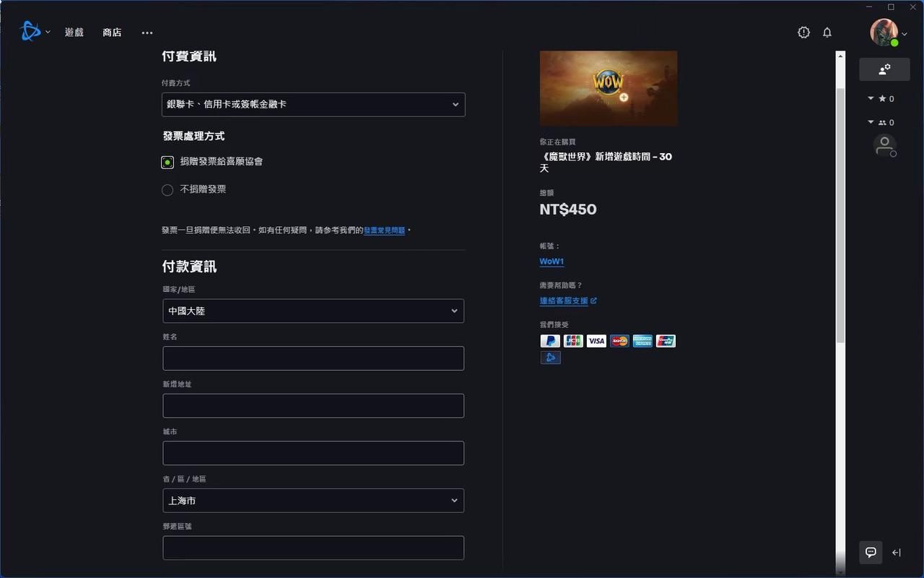Viewport: 924px width, 578px height.
Task: Open the add friend settings button
Action: click(884, 69)
